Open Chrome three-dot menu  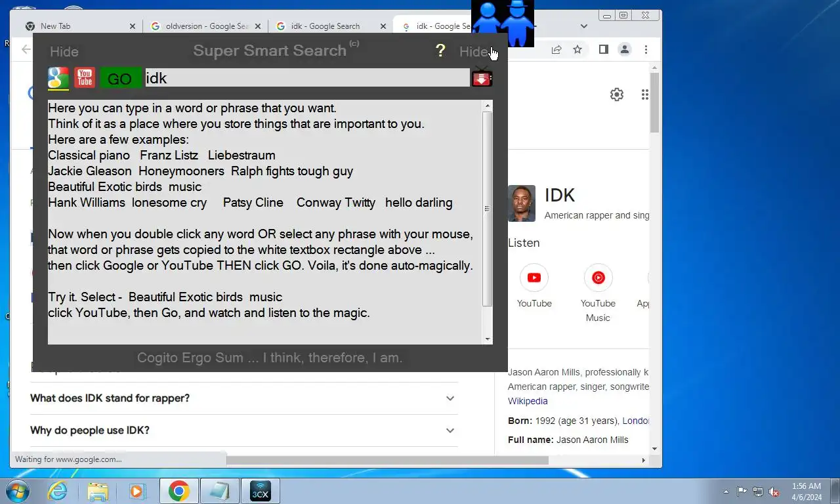tap(646, 49)
